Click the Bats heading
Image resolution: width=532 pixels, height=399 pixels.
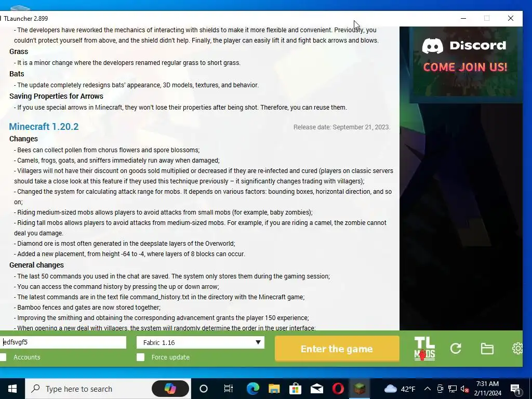(17, 74)
